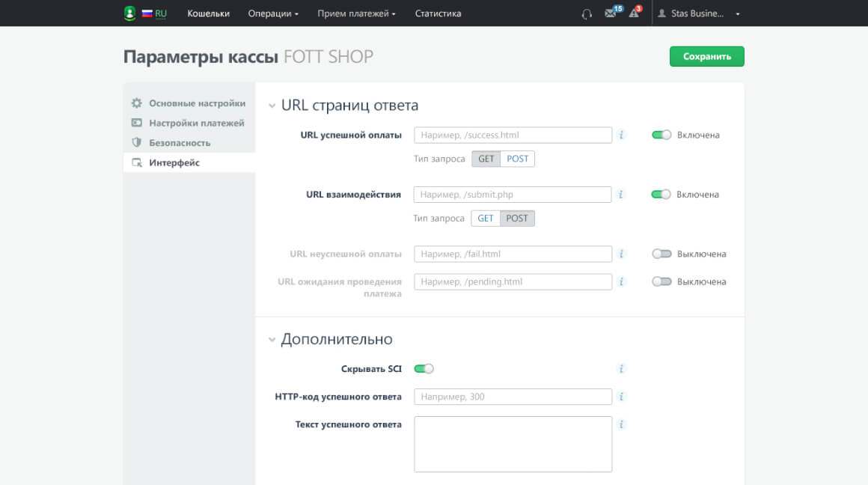
Task: Open the Операции dropdown menu
Action: [x=273, y=13]
